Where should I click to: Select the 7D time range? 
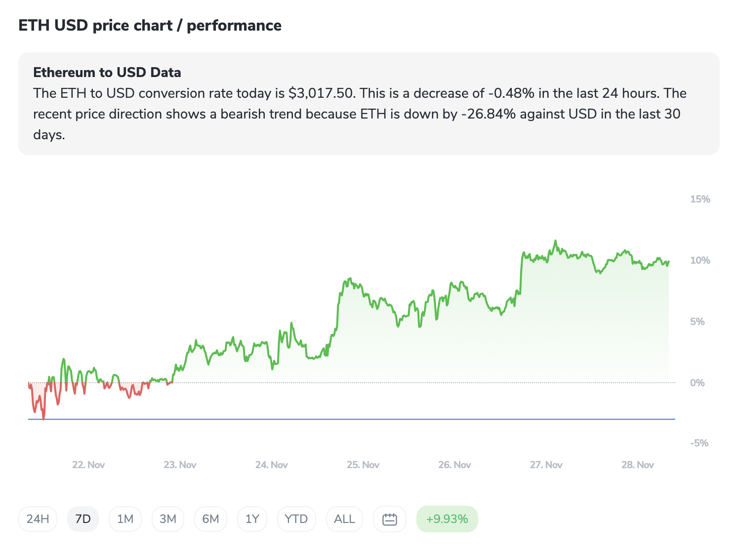point(83,519)
